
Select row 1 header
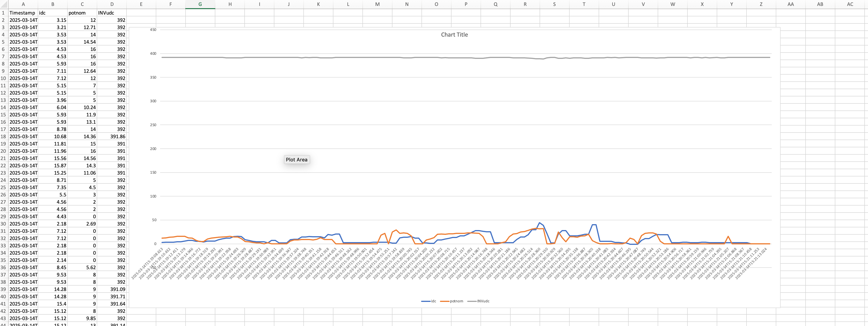pos(3,13)
